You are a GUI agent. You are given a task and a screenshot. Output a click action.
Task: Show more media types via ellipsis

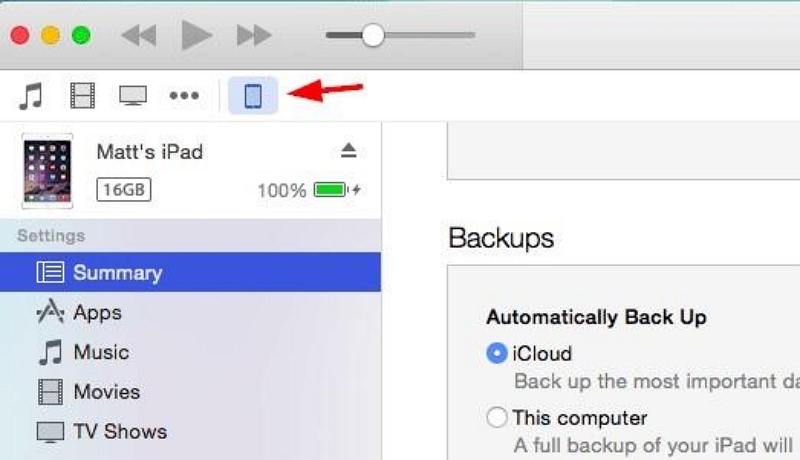184,96
